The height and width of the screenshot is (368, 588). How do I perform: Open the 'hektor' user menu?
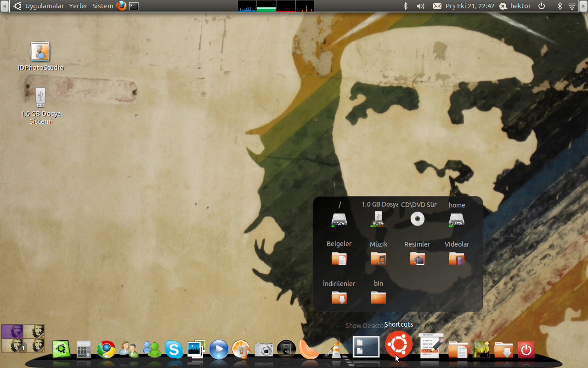[515, 6]
